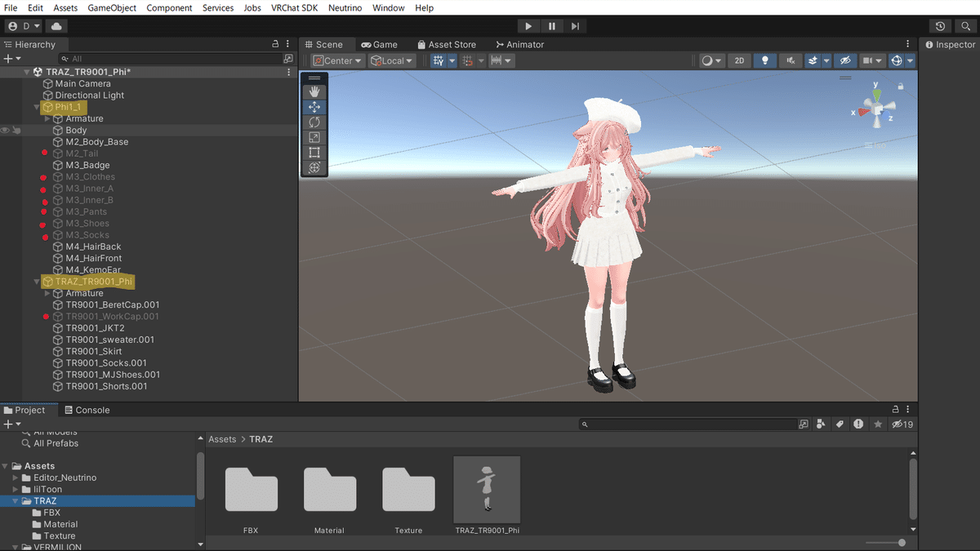
Task: Select TRAZ_TR9001_Phi prefab thumbnail
Action: tap(487, 490)
